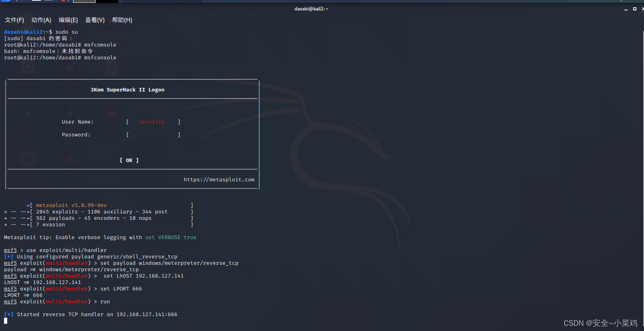Click the 'set LPORT 666' command
Screen dimensions: 644x331
121,289
